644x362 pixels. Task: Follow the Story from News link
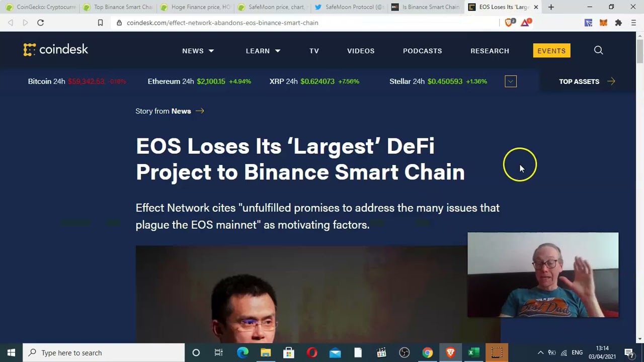[x=170, y=111]
